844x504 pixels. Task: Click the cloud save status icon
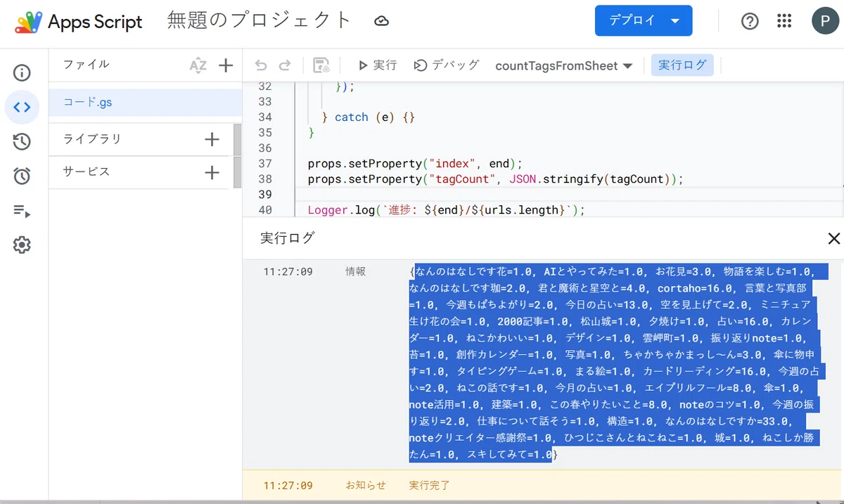[381, 21]
